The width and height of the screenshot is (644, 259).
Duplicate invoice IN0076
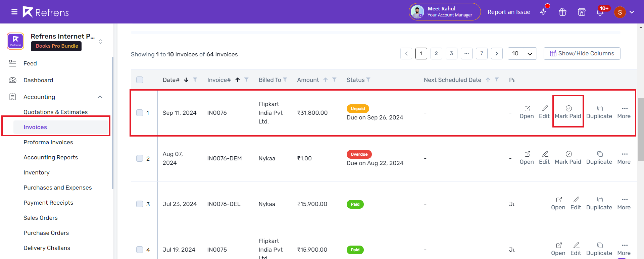(599, 112)
